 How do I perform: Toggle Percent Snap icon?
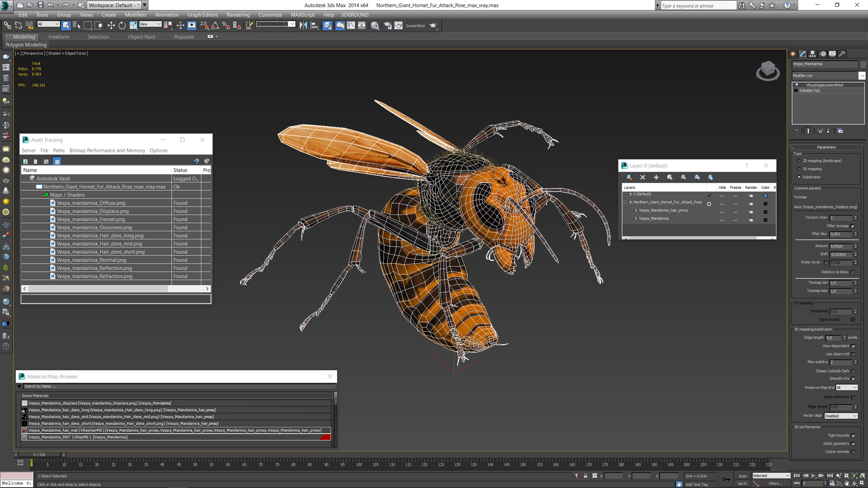click(x=226, y=26)
